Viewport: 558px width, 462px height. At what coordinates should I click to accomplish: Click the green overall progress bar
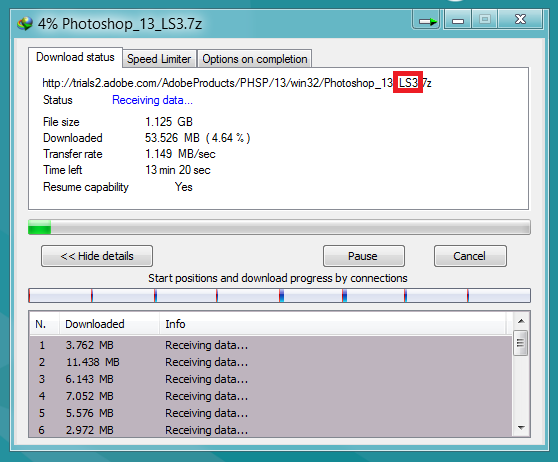[x=279, y=227]
